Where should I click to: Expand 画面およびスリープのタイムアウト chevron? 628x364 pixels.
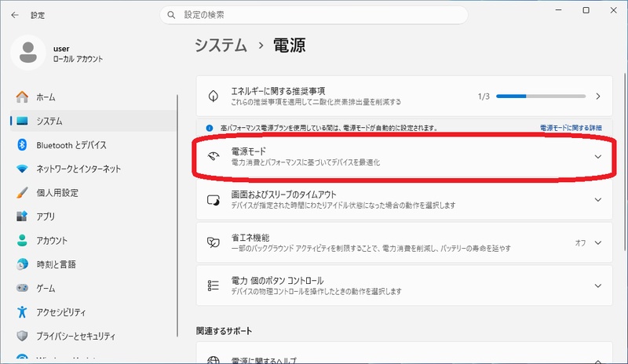click(x=598, y=199)
